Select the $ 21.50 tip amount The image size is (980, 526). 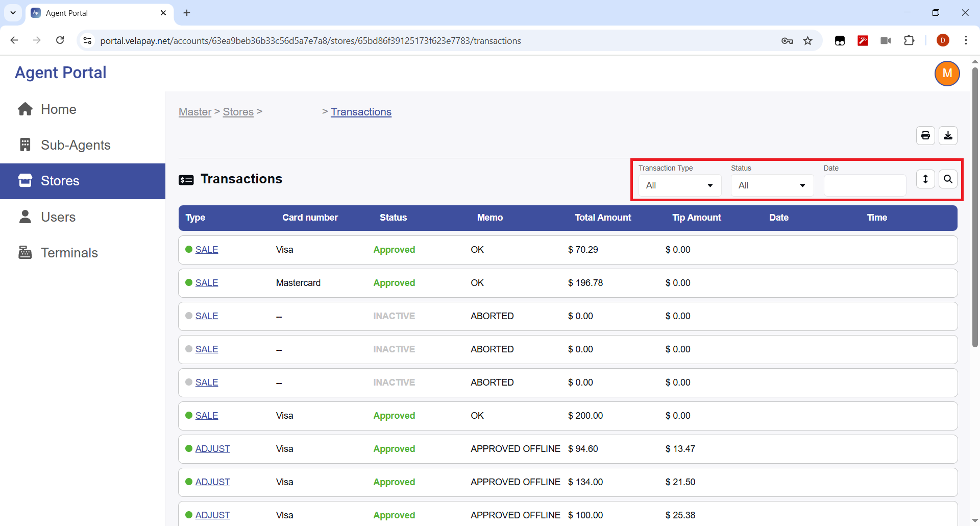[x=680, y=482]
